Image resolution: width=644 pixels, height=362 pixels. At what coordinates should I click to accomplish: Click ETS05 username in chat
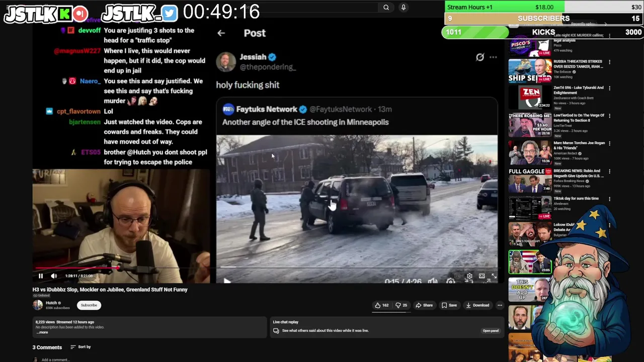91,152
